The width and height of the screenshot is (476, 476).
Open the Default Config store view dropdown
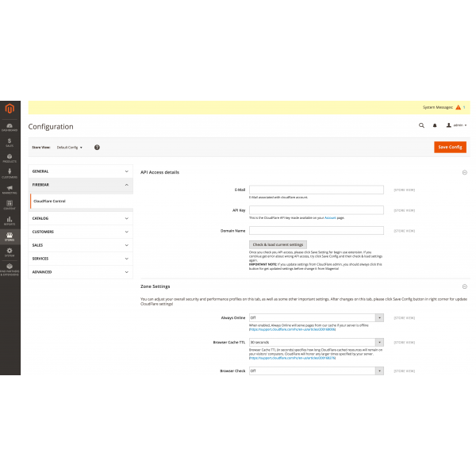tap(70, 148)
